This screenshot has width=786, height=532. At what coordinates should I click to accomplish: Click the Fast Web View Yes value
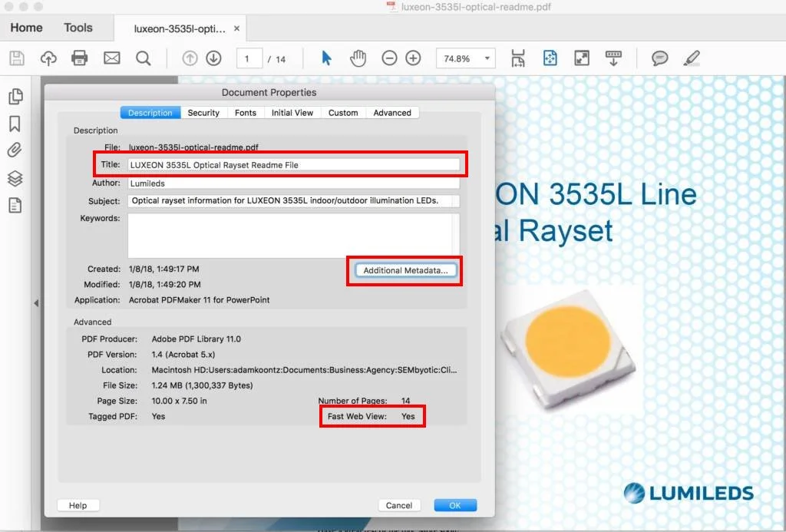pos(408,417)
